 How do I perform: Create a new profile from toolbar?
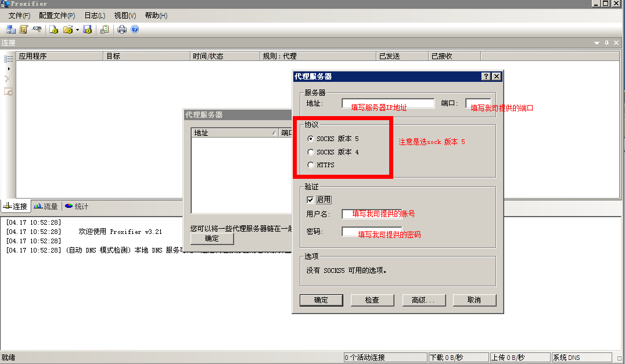tap(54, 29)
